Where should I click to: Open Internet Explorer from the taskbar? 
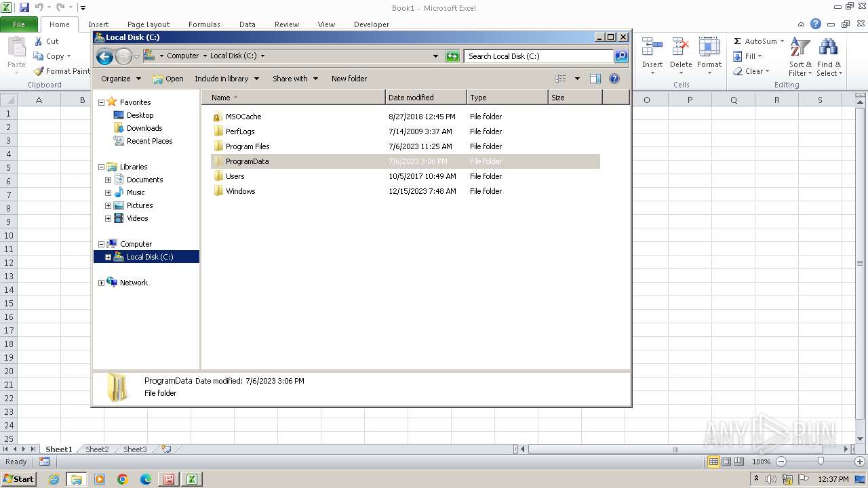pos(54,479)
